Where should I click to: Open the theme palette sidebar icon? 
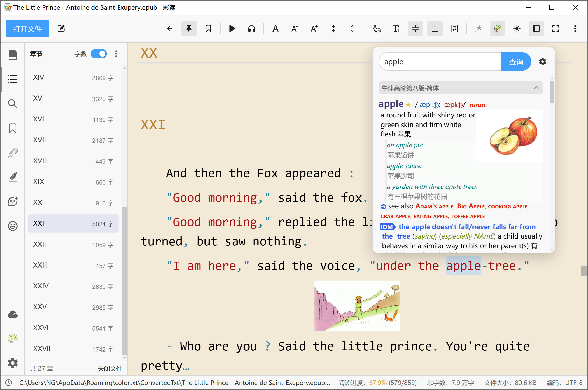pyautogui.click(x=12, y=338)
